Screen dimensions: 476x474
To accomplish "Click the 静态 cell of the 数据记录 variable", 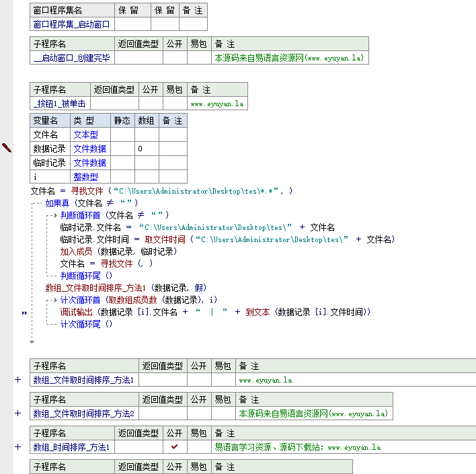I will click(x=122, y=149).
